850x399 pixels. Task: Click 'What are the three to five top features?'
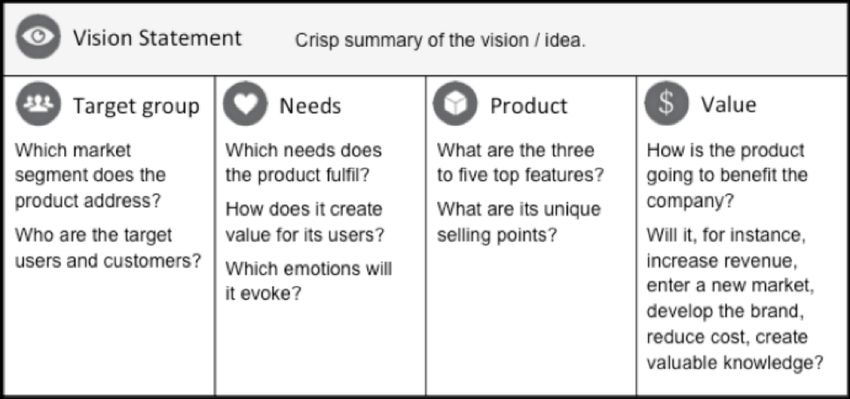point(520,163)
